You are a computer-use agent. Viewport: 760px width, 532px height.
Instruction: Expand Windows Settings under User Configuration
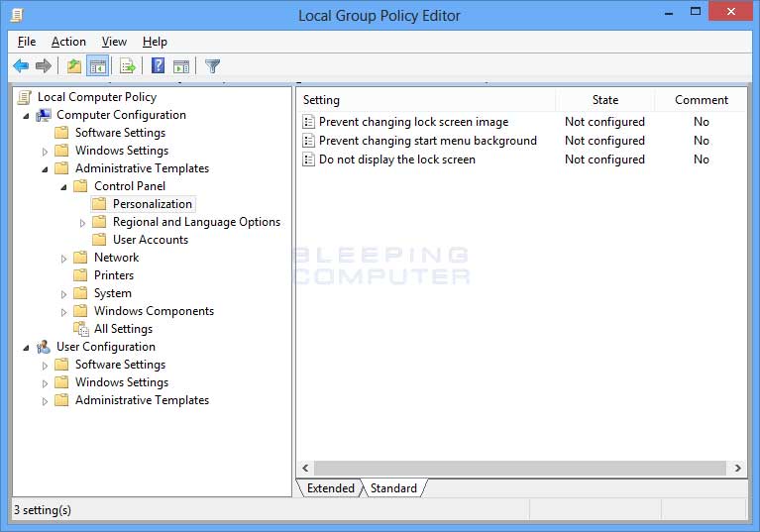(x=45, y=383)
